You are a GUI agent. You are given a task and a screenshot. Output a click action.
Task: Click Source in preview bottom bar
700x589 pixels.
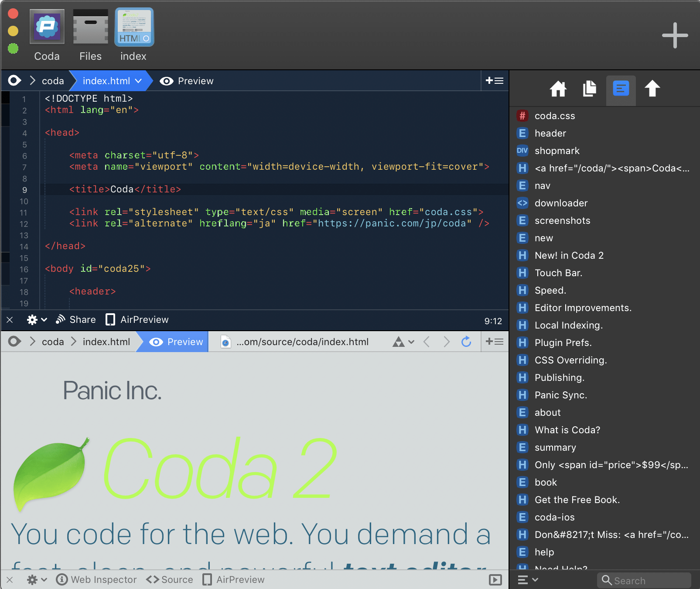coord(170,580)
